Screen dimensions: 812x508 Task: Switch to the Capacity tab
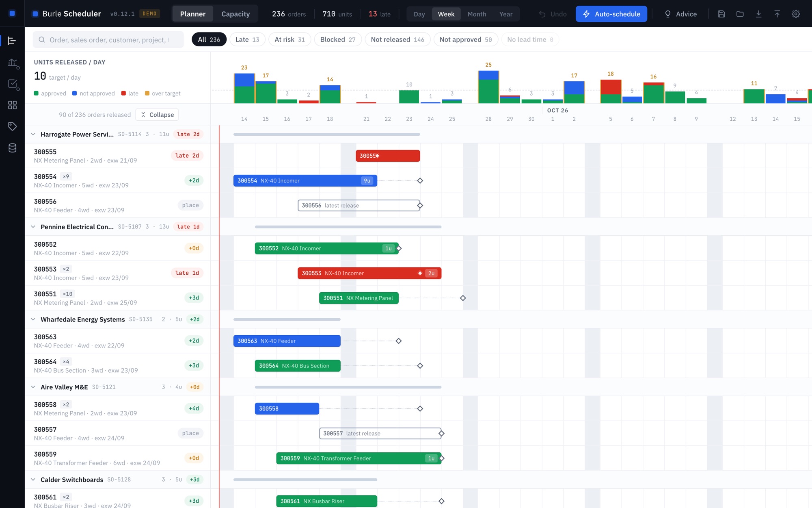(x=235, y=14)
